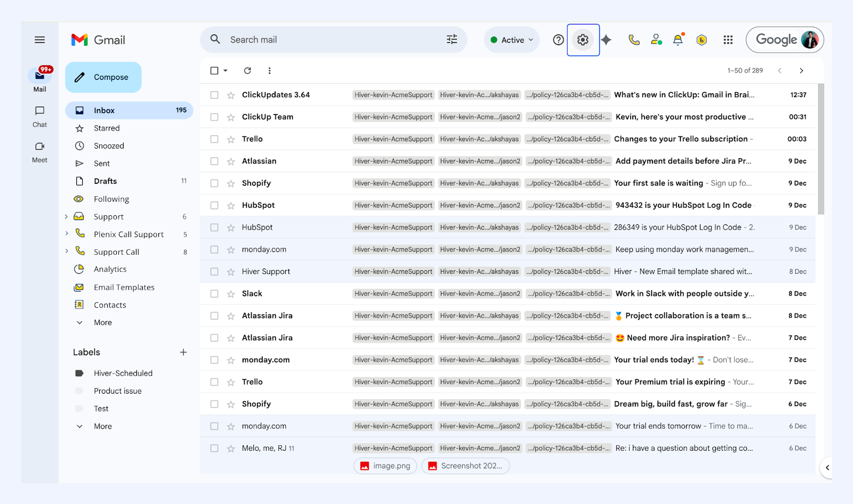Screen dimensions: 853x504
Task: Open the Meet section icon
Action: pyautogui.click(x=40, y=147)
